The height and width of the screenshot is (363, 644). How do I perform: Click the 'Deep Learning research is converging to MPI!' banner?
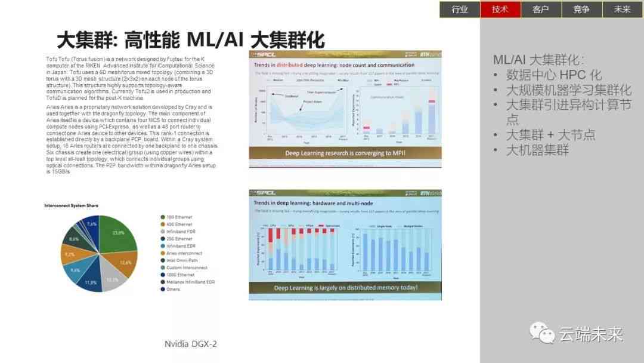click(x=345, y=153)
